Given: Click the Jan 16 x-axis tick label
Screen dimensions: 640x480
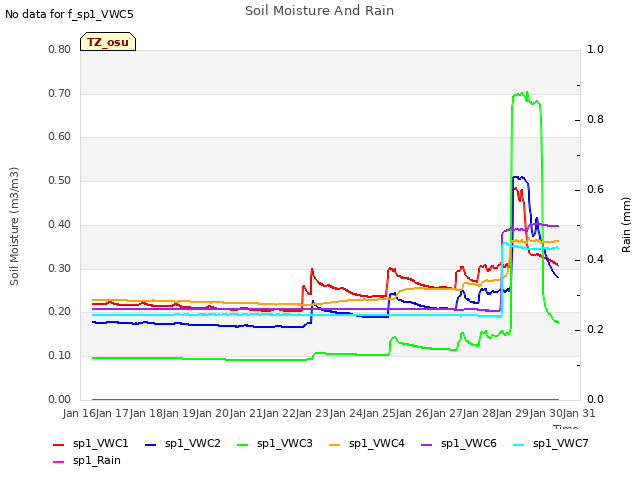Looking at the screenshot, I should pyautogui.click(x=79, y=413).
